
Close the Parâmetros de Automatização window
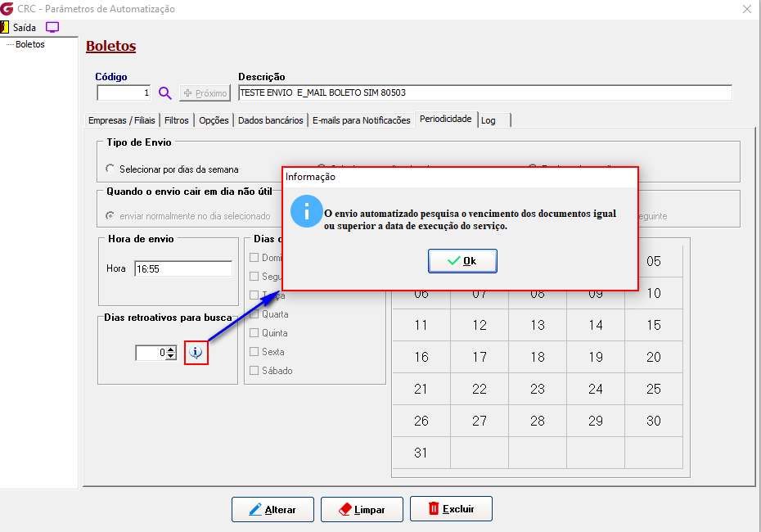point(747,9)
